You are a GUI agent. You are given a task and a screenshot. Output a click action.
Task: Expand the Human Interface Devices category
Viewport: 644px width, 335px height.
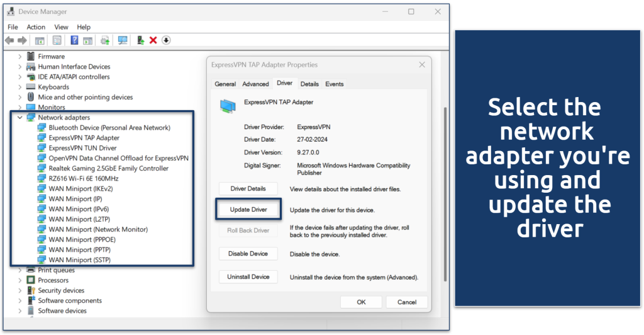coord(19,67)
